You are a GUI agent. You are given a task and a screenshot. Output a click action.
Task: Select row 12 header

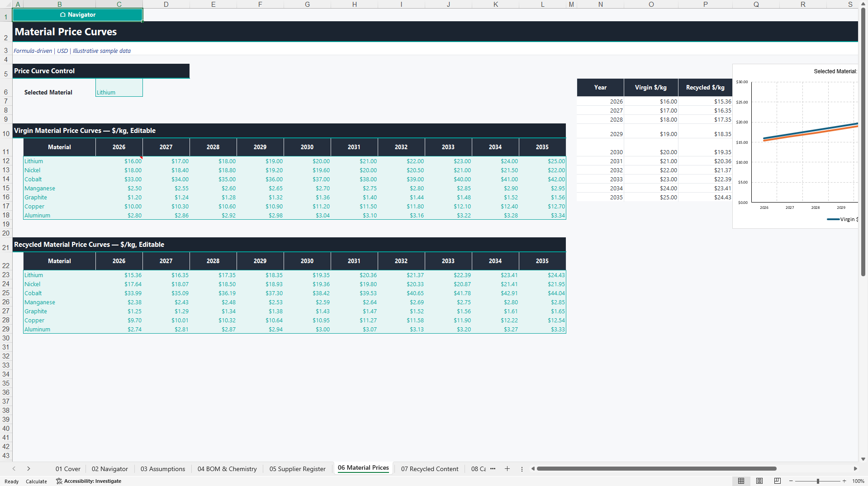tap(6, 161)
